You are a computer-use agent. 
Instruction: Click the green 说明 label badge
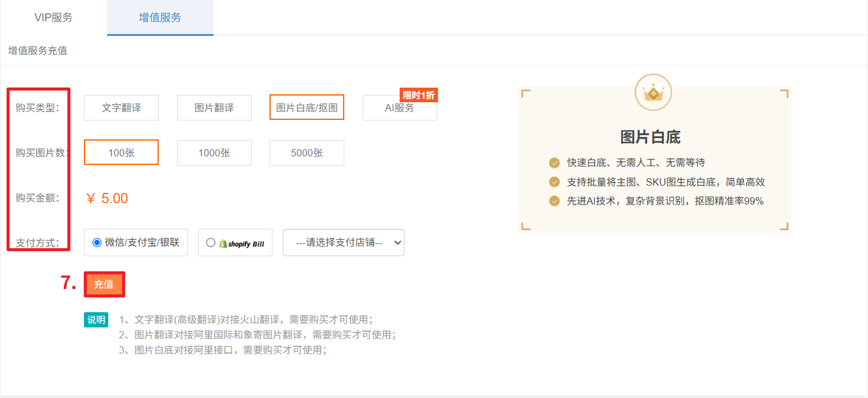pos(96,319)
